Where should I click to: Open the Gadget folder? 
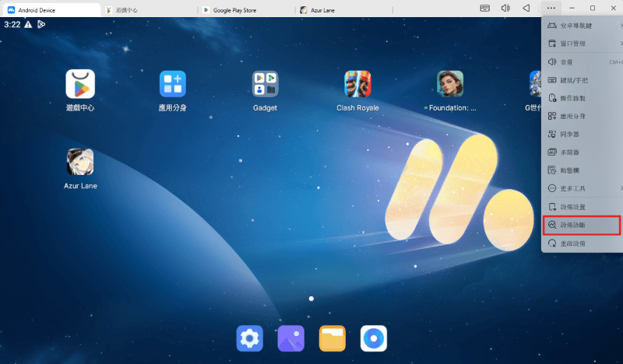pos(266,84)
